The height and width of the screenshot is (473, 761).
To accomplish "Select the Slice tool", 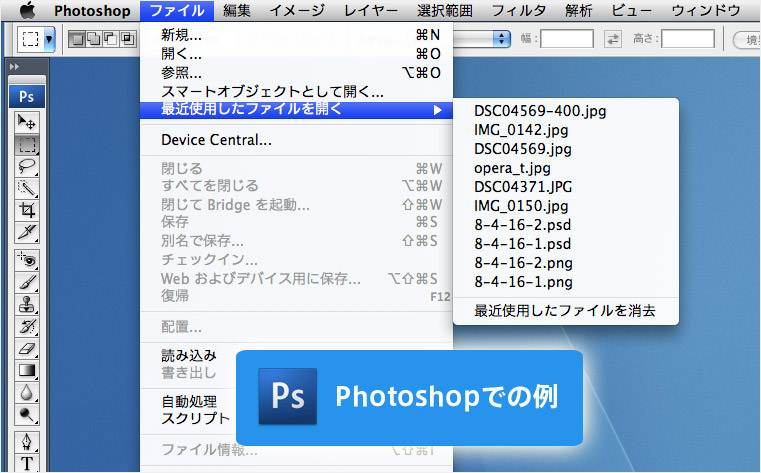I will pos(27,232).
